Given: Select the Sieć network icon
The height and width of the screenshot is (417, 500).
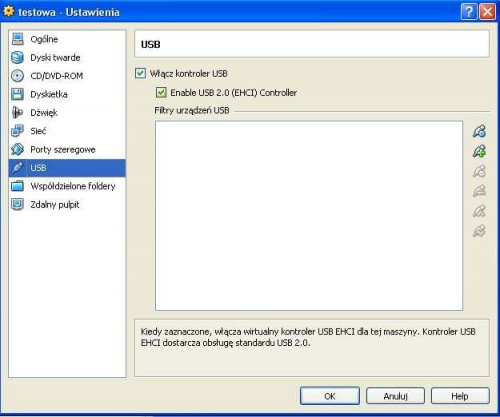Looking at the screenshot, I should (x=17, y=131).
